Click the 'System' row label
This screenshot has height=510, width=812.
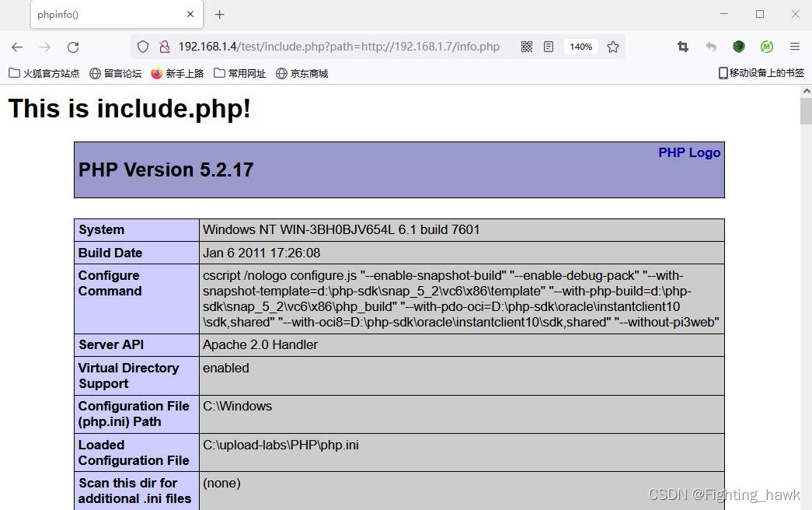102,229
